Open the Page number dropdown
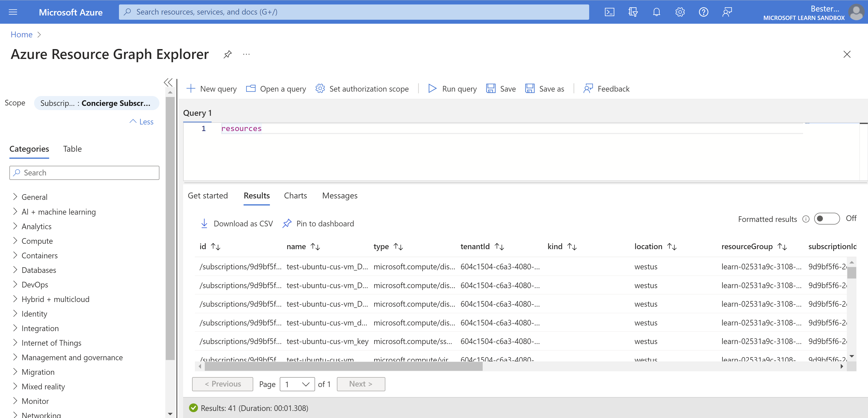 pos(297,384)
